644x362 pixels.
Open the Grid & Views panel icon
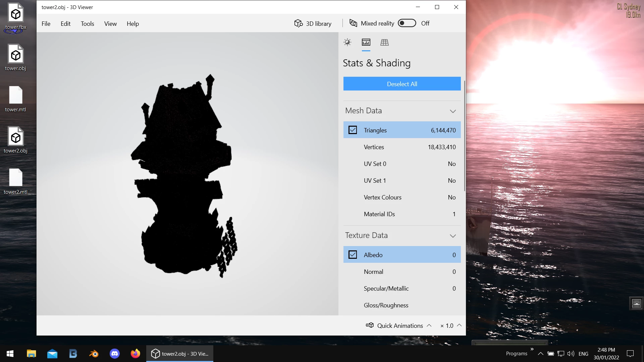coord(384,42)
